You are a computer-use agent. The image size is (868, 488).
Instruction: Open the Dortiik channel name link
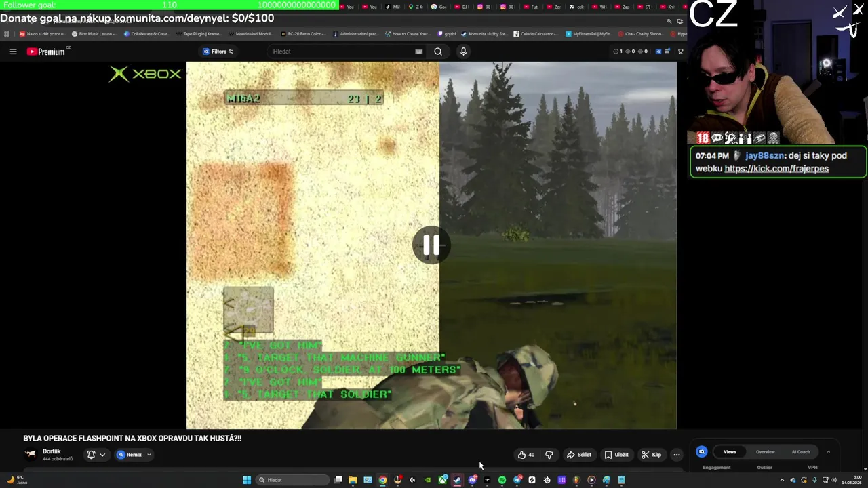point(52,451)
